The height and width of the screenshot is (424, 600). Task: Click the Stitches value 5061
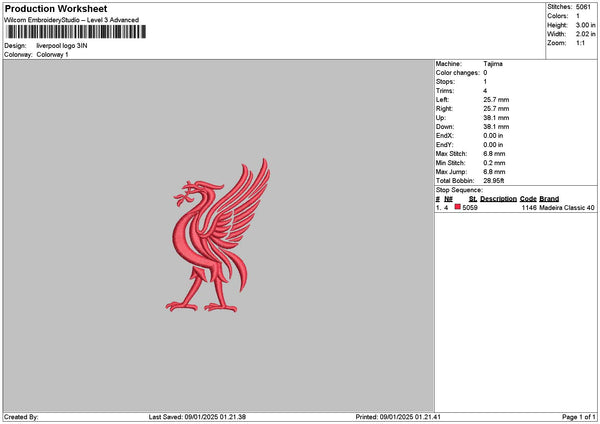click(583, 7)
